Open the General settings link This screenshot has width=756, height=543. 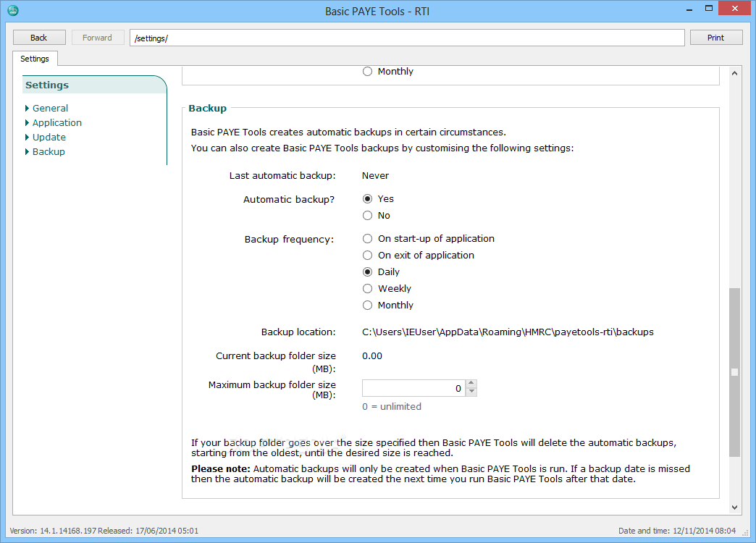point(50,108)
